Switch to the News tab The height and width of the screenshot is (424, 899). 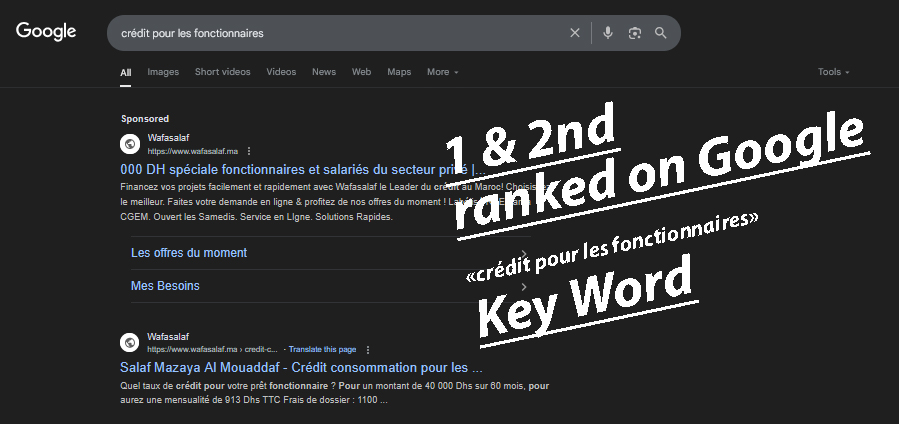pyautogui.click(x=324, y=72)
